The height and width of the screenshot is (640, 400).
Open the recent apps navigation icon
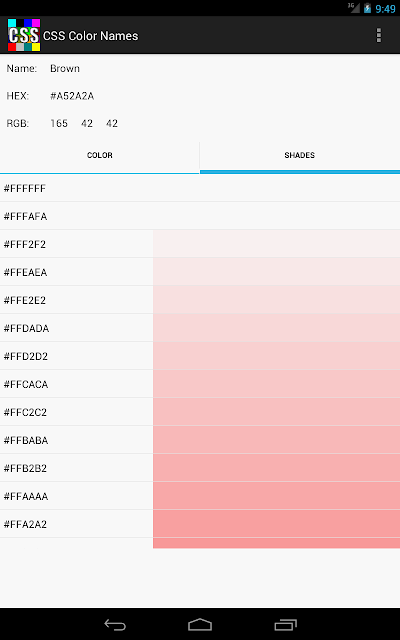pos(285,624)
